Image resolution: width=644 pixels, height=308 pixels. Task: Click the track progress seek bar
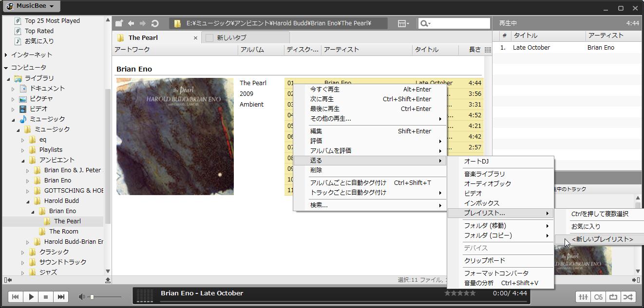(344, 302)
